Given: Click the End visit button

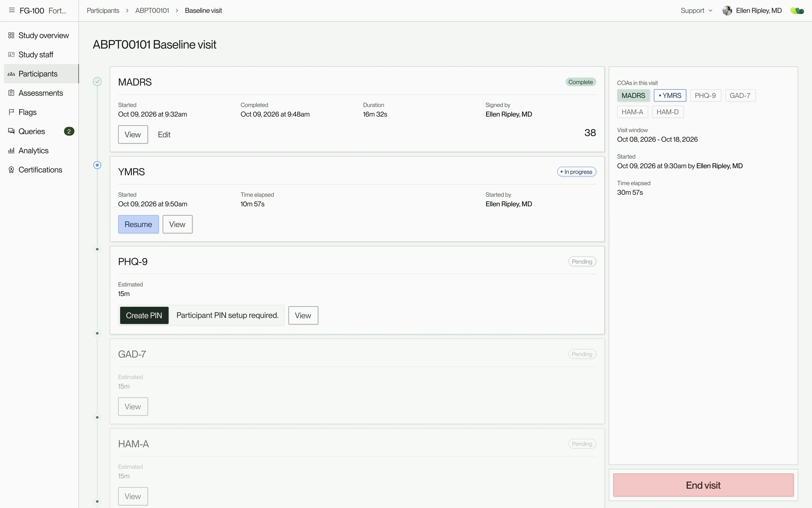Looking at the screenshot, I should (x=703, y=485).
